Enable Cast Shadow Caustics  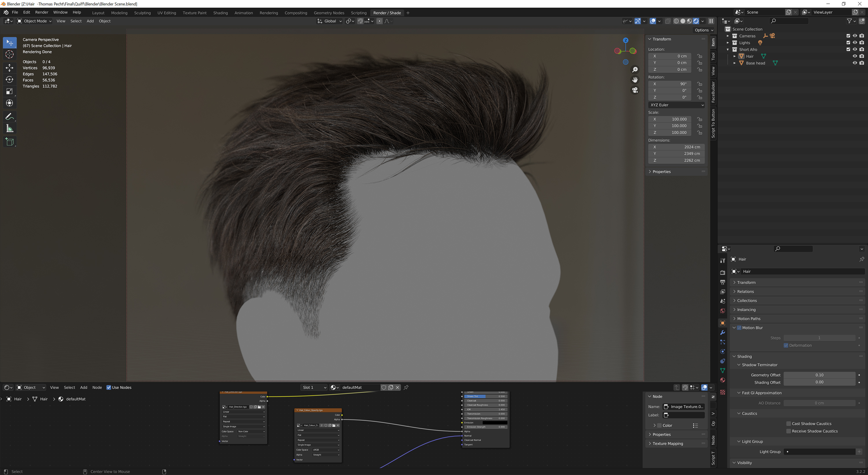click(788, 424)
